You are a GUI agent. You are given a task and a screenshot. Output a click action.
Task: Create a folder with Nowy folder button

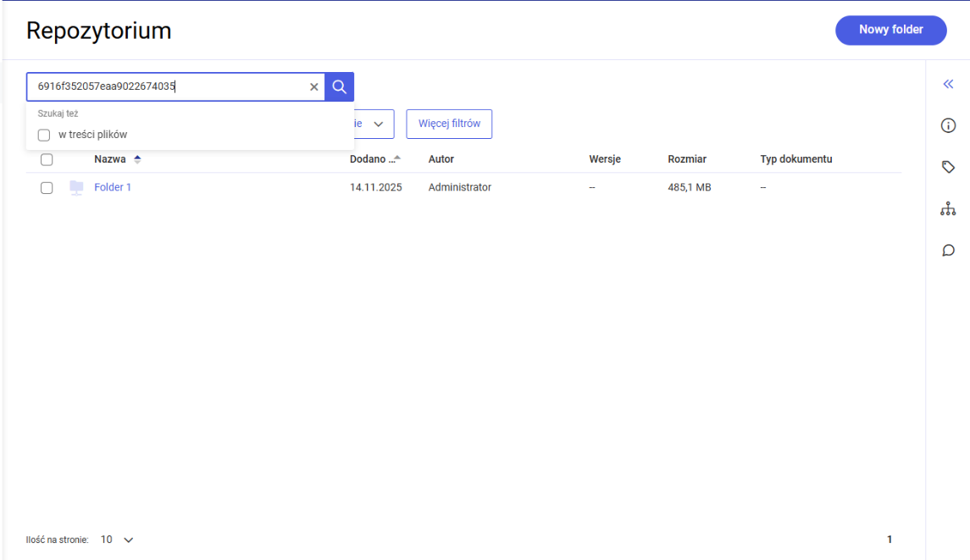pyautogui.click(x=890, y=30)
